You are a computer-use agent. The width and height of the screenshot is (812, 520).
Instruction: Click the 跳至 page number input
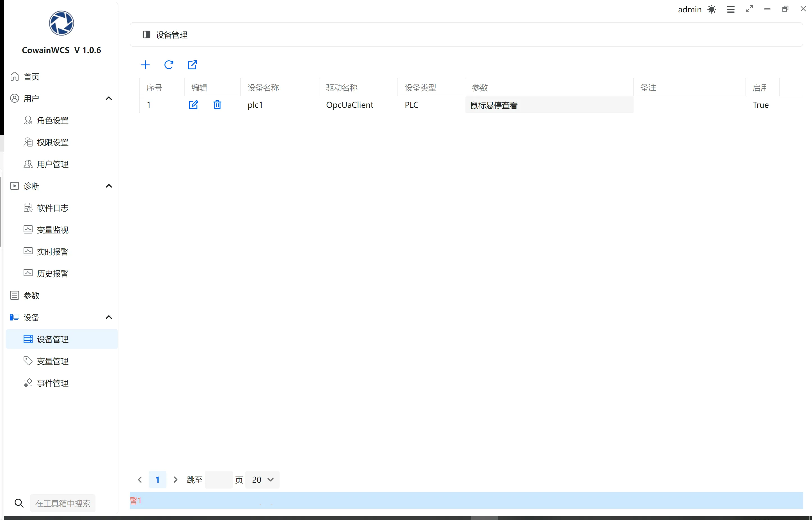[218, 480]
